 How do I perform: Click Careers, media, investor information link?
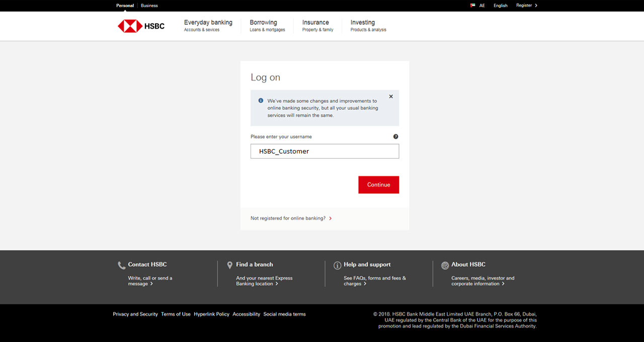tap(483, 281)
